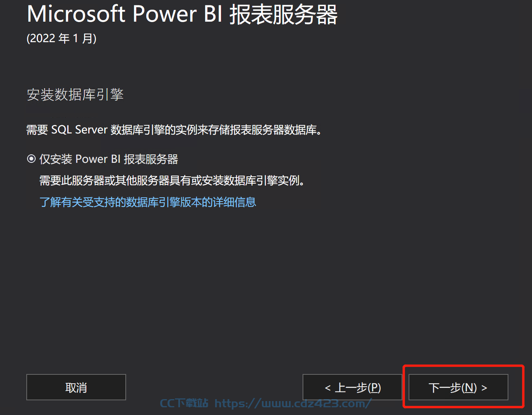The width and height of the screenshot is (532, 415).
Task: Click the 需要此服务器或其他服务器 explanation text
Action: (172, 181)
